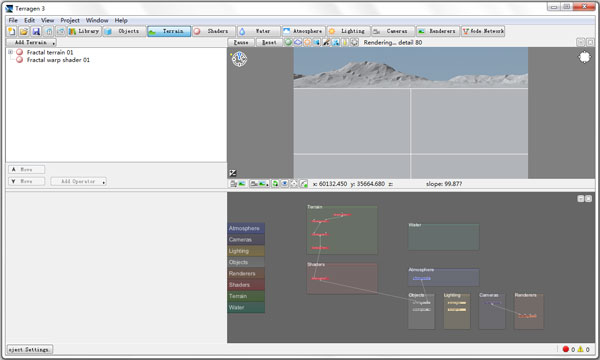
Task: Select Cameras in the node network list
Action: tap(246, 239)
